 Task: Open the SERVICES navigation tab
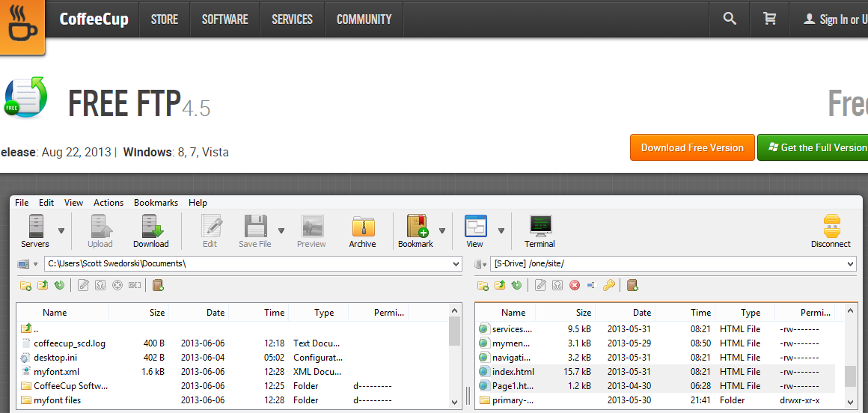[293, 19]
